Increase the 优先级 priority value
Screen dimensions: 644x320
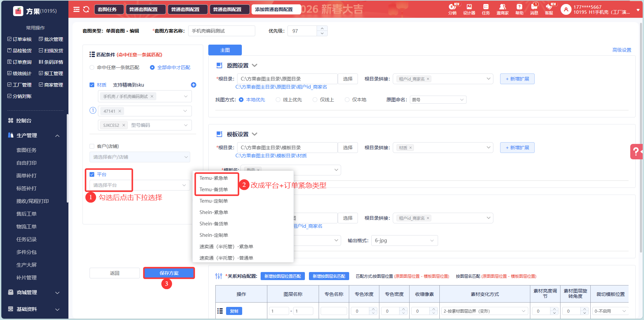[322, 29]
